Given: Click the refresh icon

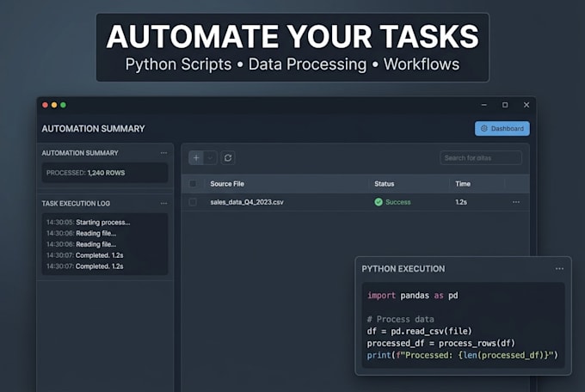Looking at the screenshot, I should pos(228,158).
